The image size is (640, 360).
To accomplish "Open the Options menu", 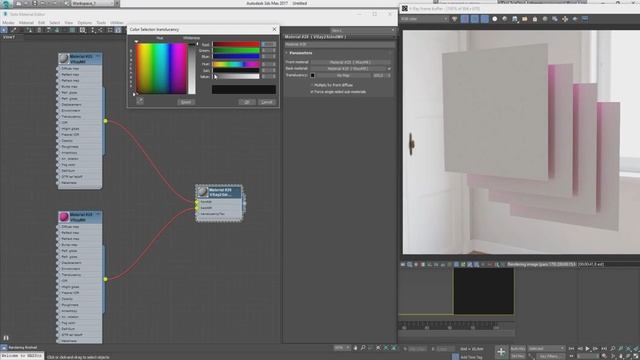I will [x=84, y=23].
